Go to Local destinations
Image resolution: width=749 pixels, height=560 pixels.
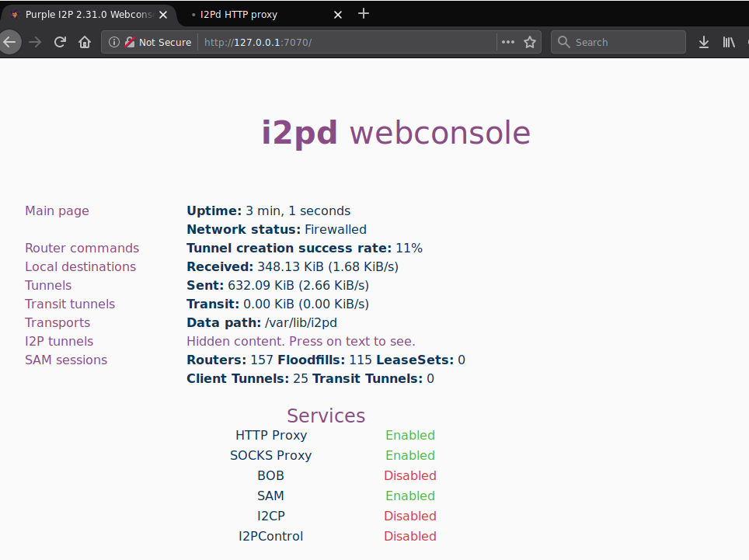point(80,267)
